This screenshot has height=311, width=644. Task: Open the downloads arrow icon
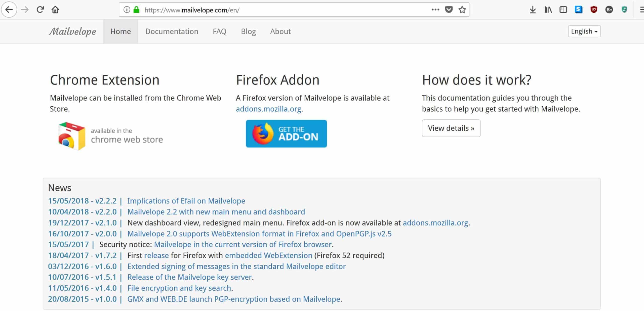533,10
